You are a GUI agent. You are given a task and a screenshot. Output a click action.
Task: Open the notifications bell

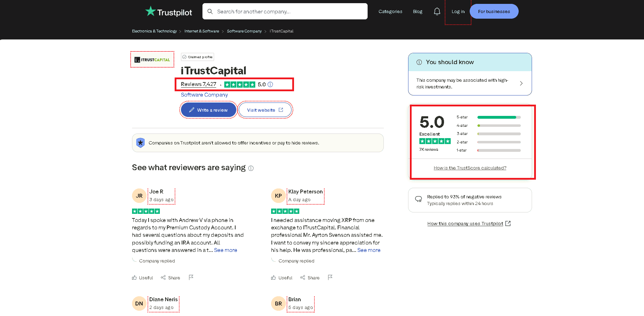pos(437,11)
